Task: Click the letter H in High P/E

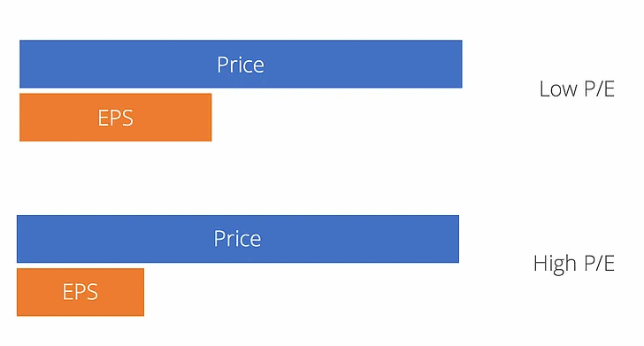Action: point(540,263)
